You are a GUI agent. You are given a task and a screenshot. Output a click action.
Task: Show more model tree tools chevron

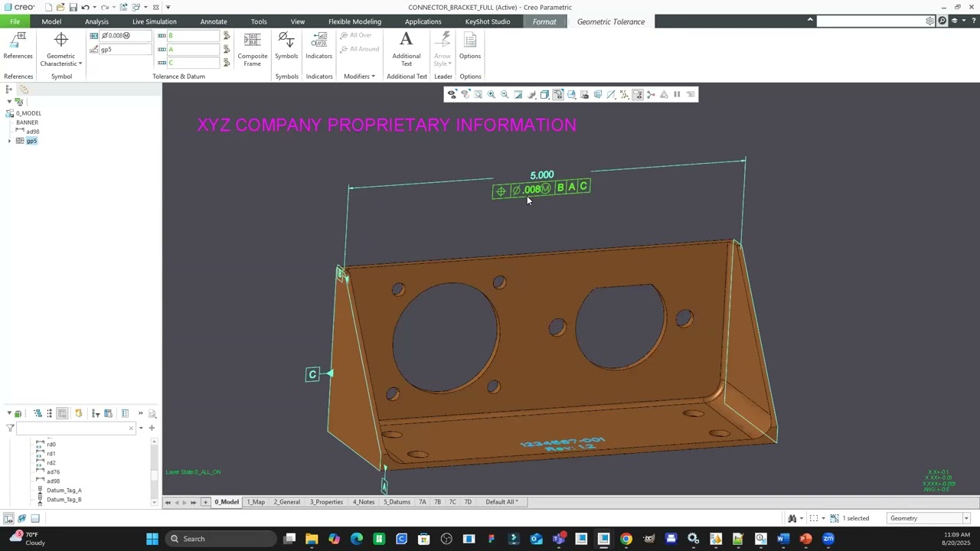click(140, 413)
